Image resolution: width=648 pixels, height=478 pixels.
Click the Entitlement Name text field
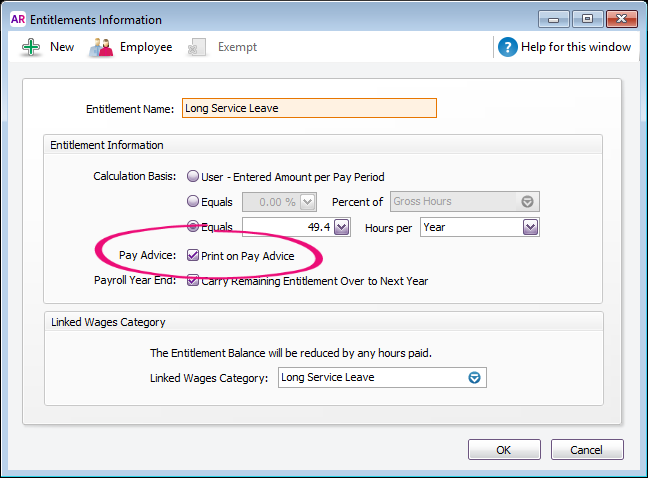click(x=309, y=109)
